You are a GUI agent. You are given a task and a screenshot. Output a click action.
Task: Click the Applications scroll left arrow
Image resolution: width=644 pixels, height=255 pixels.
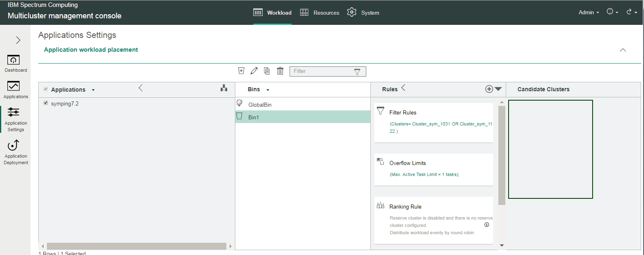[x=42, y=246]
